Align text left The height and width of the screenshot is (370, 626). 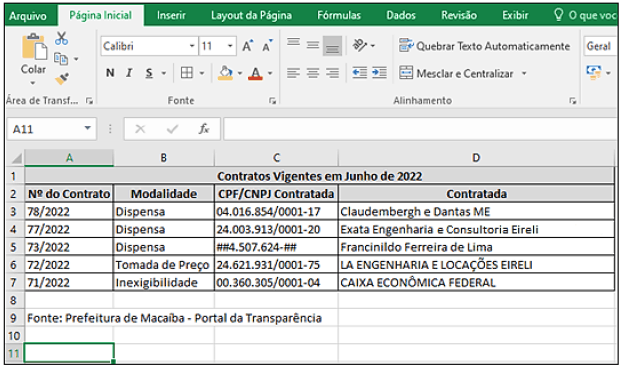click(293, 73)
